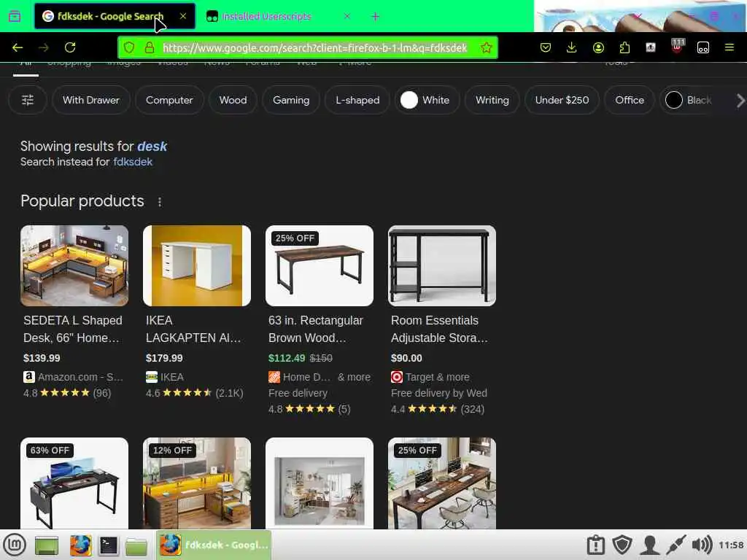This screenshot has width=747, height=560.
Task: Click the $112.49 sale price
Action: (x=287, y=358)
